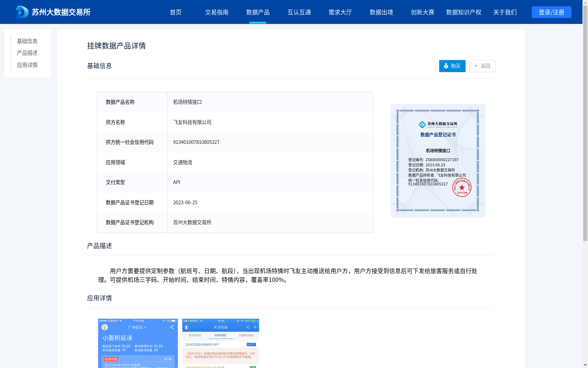
Task: Click the 产品描述 section heading in main content
Action: (100, 246)
